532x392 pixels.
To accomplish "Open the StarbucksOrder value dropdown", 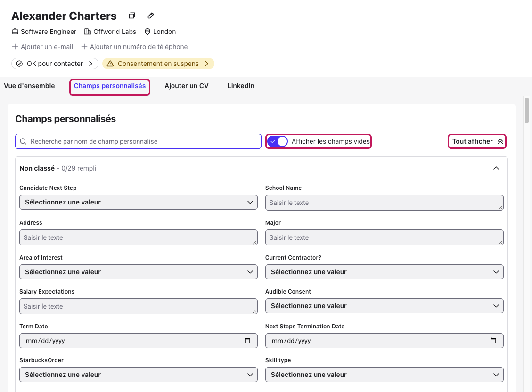I will coord(139,375).
